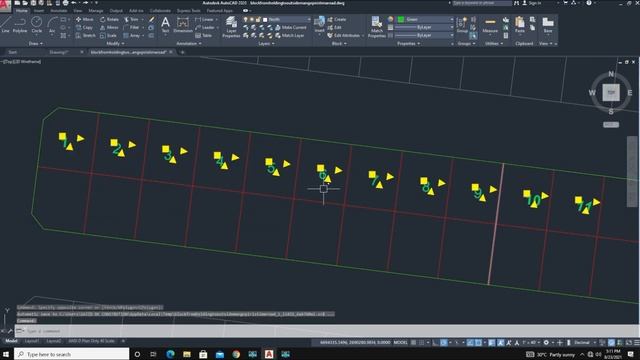The width and height of the screenshot is (640, 360).
Task: Activate the Trim command
Action: [x=131, y=19]
